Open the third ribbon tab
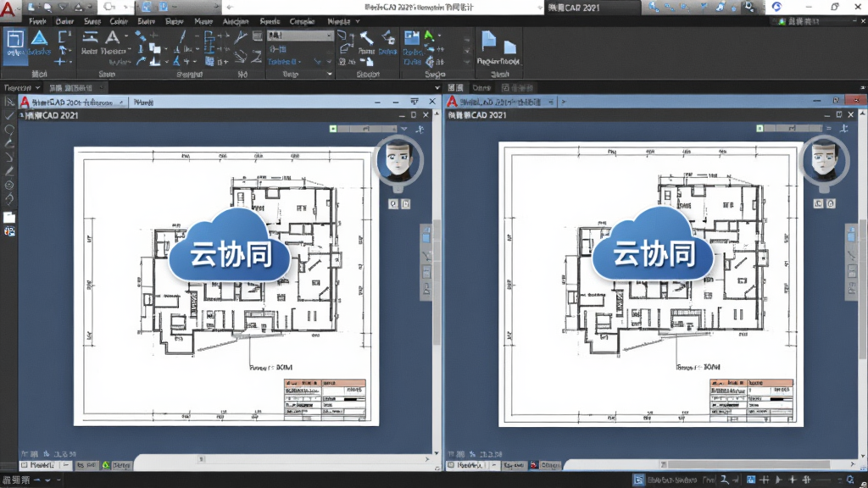This screenshot has height=488, width=868. [x=92, y=21]
